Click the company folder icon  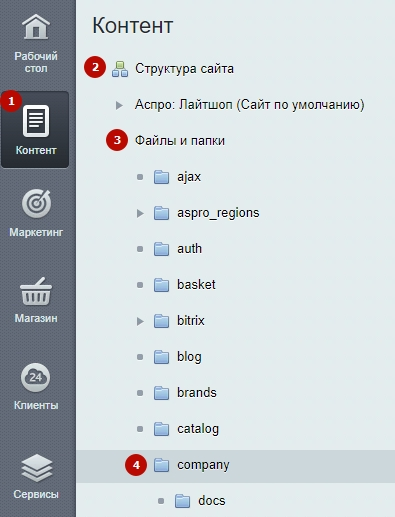[x=161, y=465]
